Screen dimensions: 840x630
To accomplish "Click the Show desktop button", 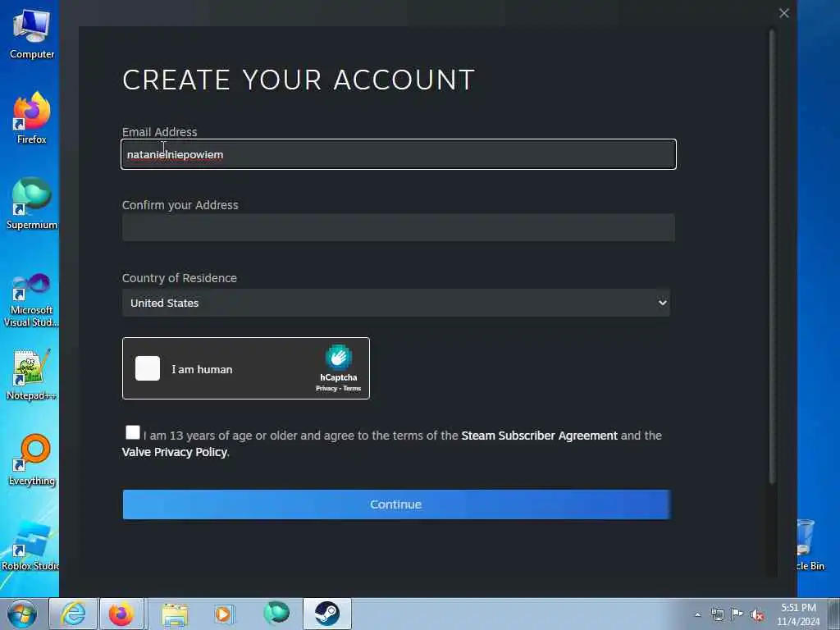I will (x=834, y=614).
